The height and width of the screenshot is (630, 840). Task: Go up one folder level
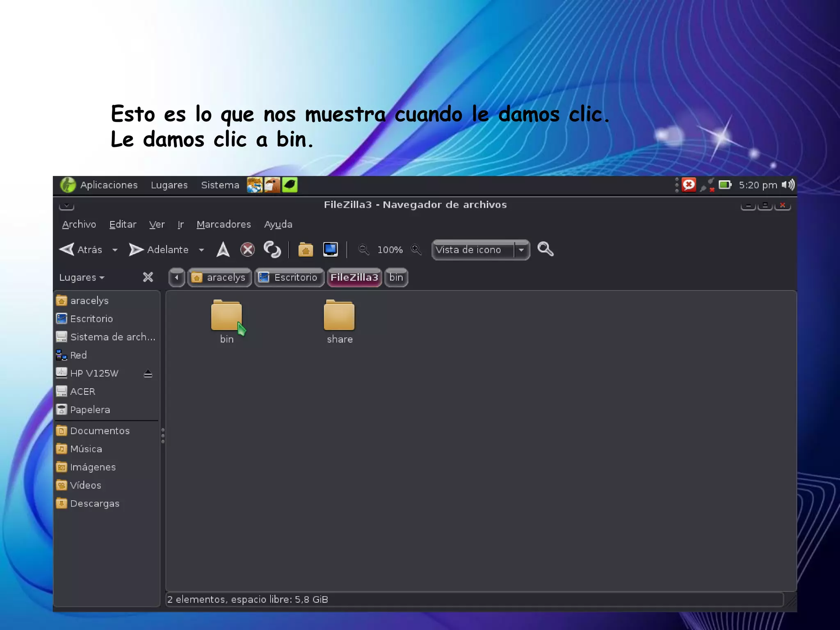(223, 249)
